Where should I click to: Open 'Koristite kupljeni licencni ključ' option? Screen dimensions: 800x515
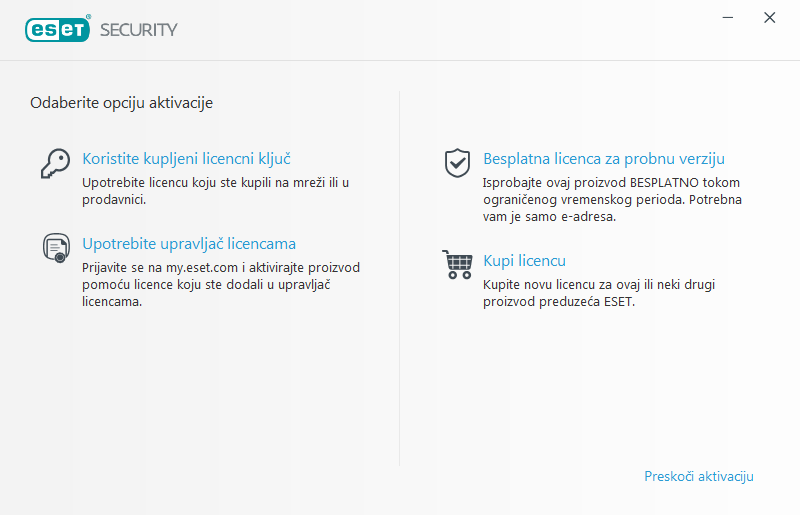click(186, 158)
